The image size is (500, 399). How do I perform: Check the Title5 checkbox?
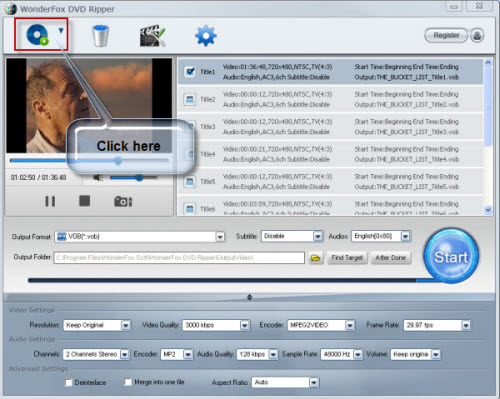coord(190,181)
